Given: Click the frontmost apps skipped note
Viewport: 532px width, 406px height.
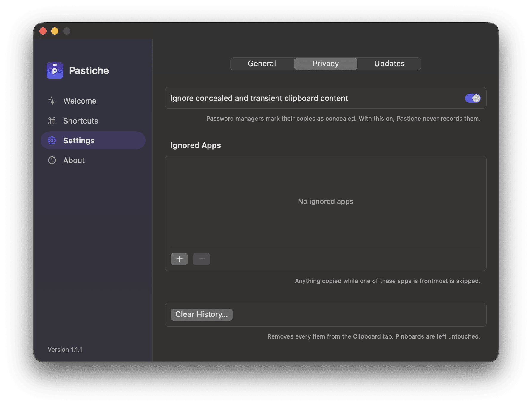Looking at the screenshot, I should (388, 281).
